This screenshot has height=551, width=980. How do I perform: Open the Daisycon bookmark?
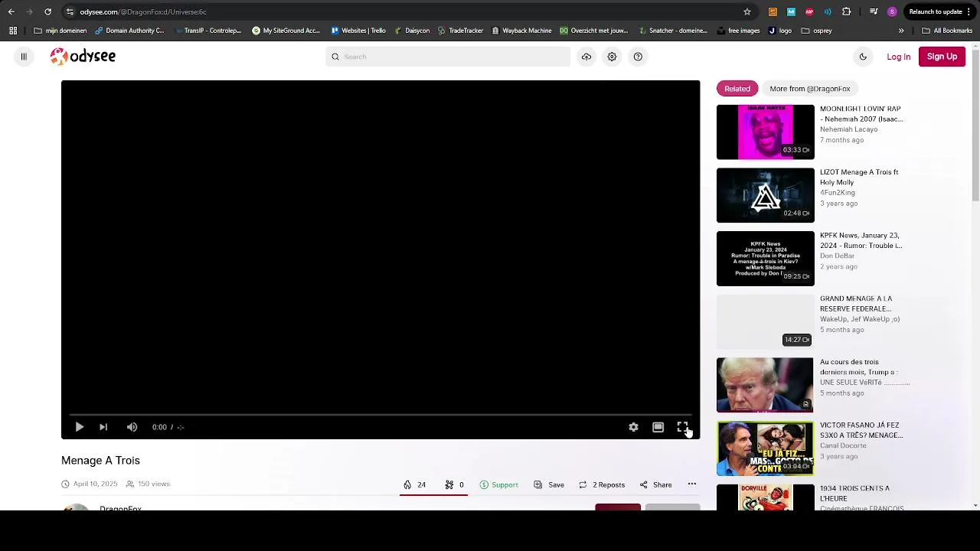coord(411,31)
